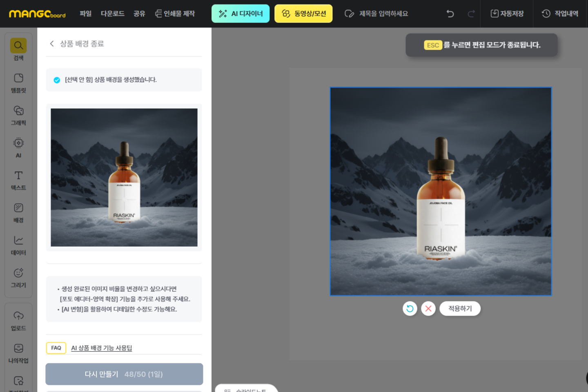Click 다시 만들기 regenerate button
Screen dimensions: 588x392
tap(124, 374)
